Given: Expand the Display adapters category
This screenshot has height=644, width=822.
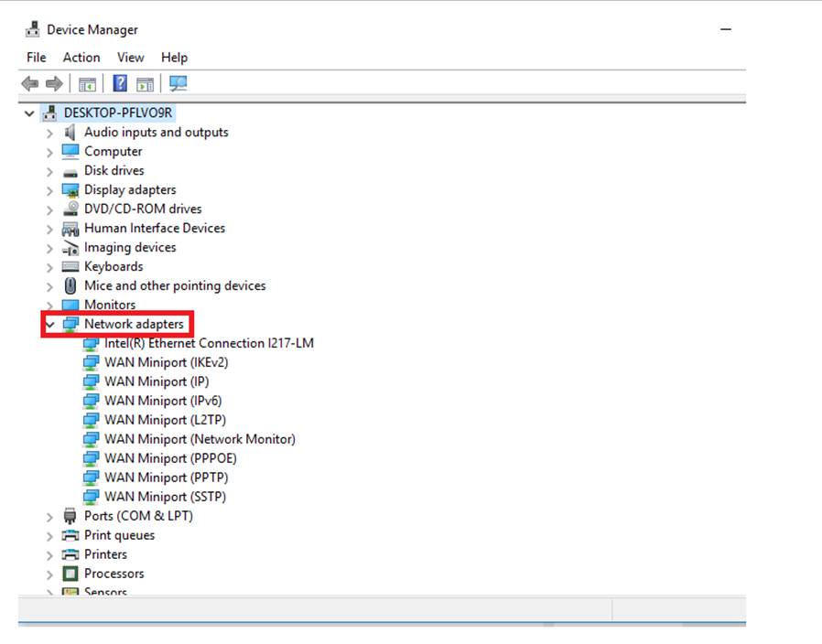Looking at the screenshot, I should (x=49, y=190).
